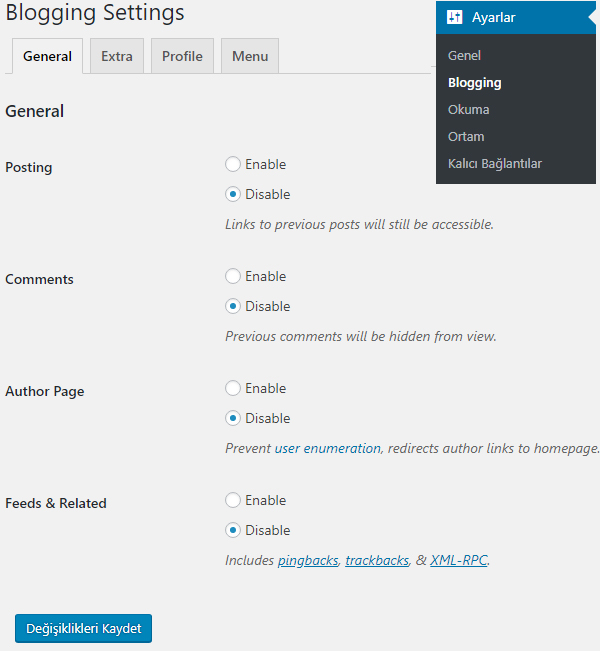Select Disable for Comments
Image resolution: width=600 pixels, height=651 pixels.
pyautogui.click(x=233, y=306)
